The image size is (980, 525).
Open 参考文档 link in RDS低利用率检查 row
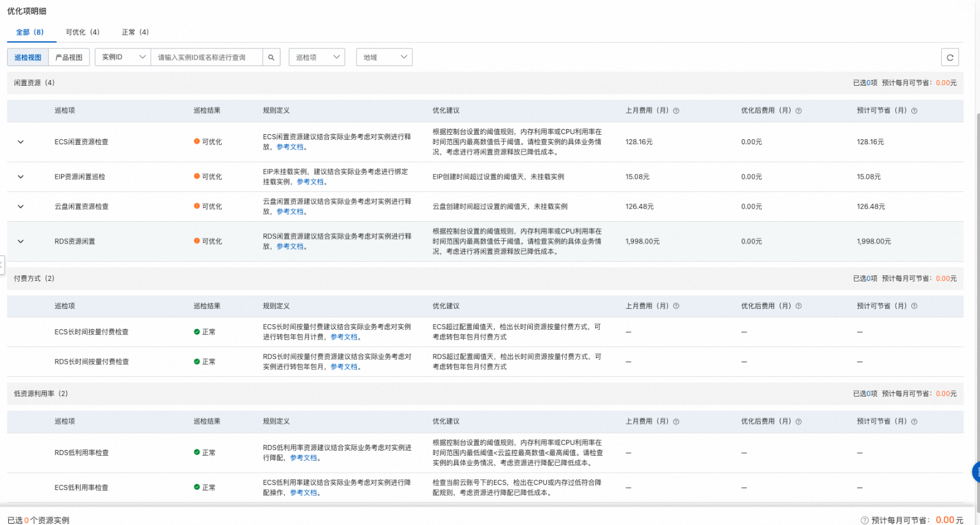pos(303,458)
